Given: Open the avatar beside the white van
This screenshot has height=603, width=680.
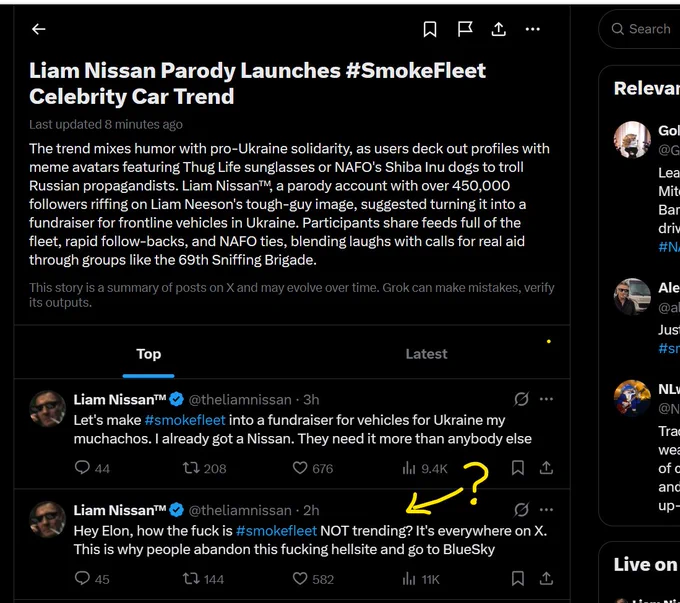Looking at the screenshot, I should (x=632, y=296).
